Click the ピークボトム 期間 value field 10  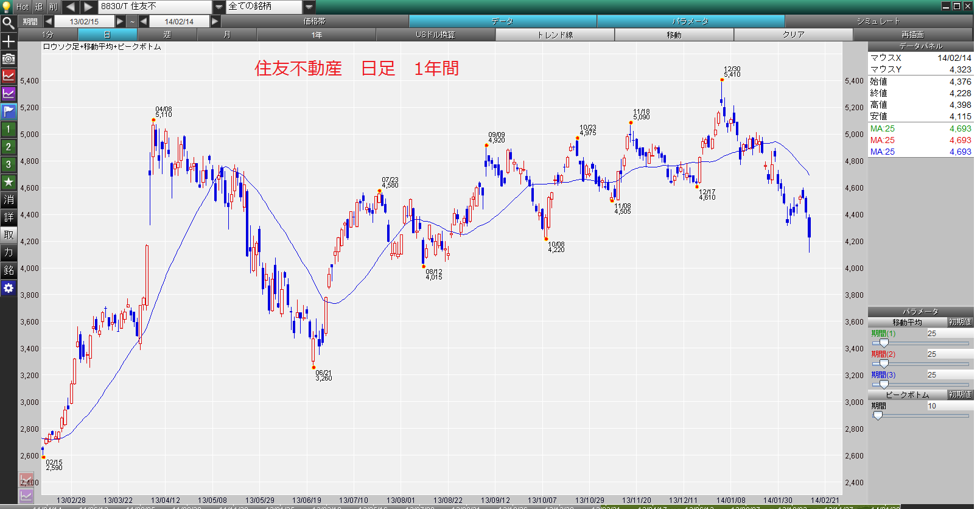(950, 406)
